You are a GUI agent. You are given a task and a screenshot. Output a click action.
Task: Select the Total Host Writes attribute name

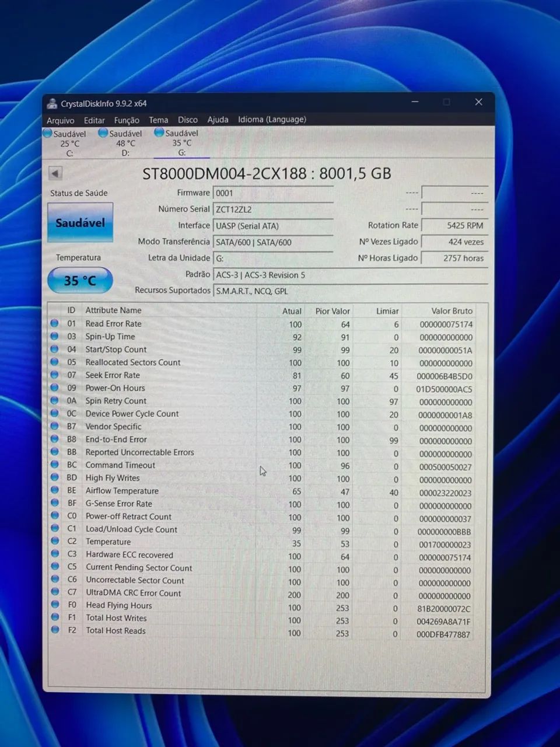(x=116, y=618)
